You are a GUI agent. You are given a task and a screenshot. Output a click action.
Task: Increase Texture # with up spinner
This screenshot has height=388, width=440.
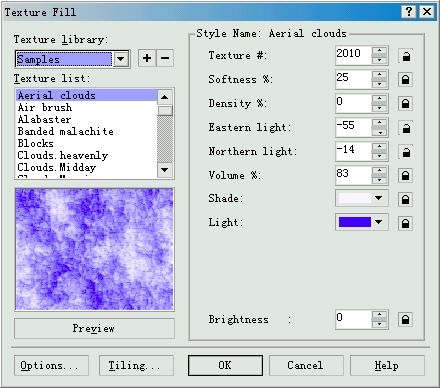click(379, 51)
